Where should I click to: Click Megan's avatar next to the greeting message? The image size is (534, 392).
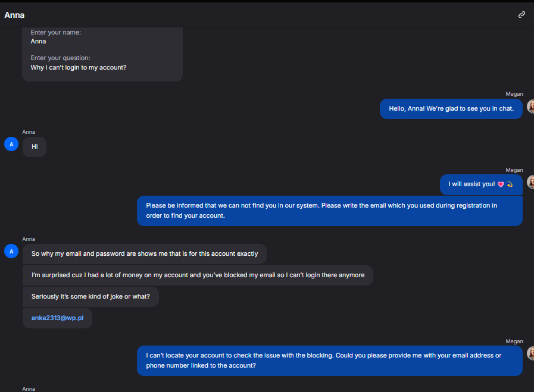pos(530,106)
